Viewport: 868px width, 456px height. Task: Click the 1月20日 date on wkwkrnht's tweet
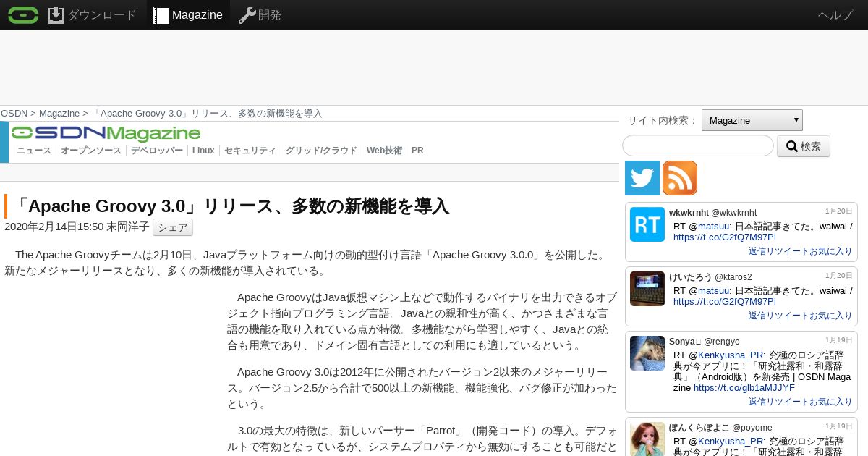click(x=839, y=211)
